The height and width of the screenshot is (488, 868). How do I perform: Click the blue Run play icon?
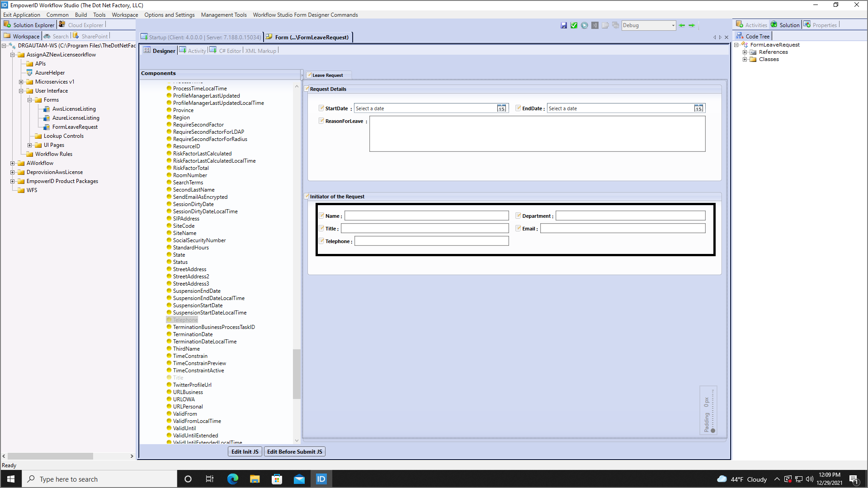point(585,25)
